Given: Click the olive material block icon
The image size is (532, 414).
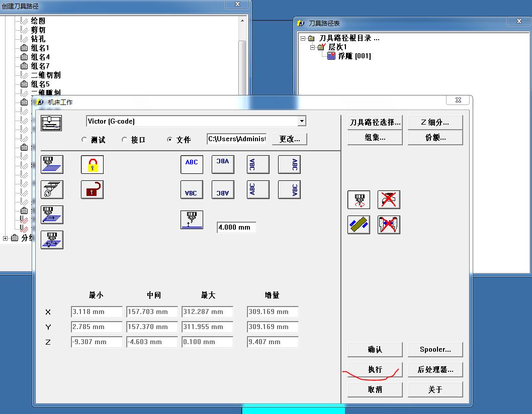Looking at the screenshot, I should [359, 225].
